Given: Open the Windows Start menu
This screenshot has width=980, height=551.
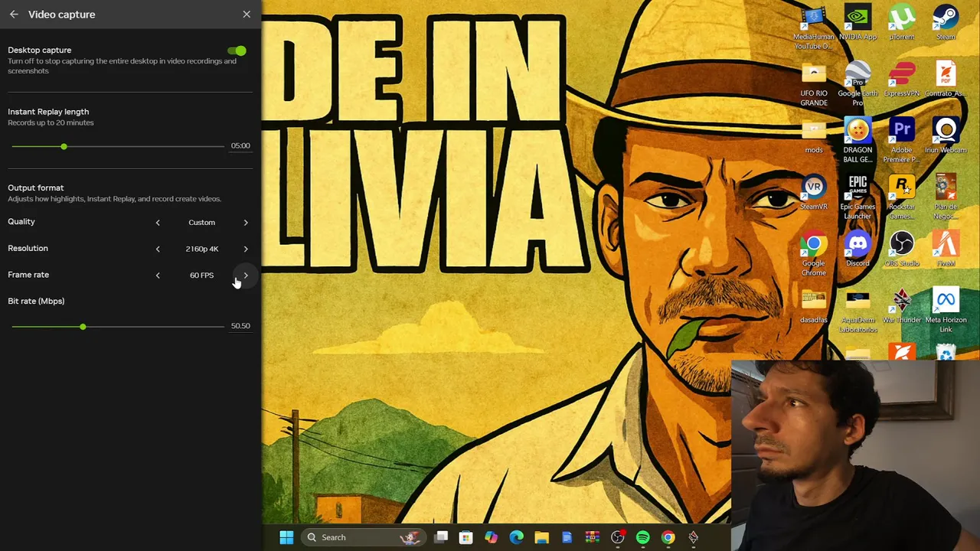Looking at the screenshot, I should [286, 538].
